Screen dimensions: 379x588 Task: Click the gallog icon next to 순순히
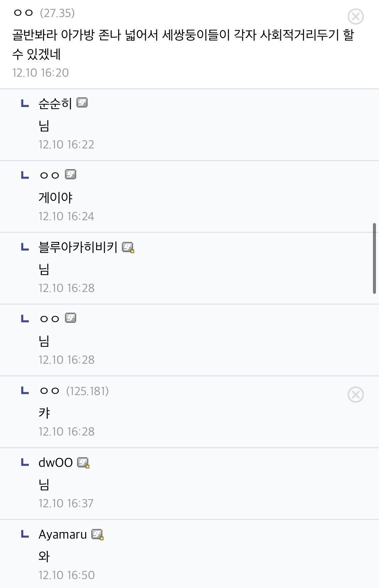point(82,102)
